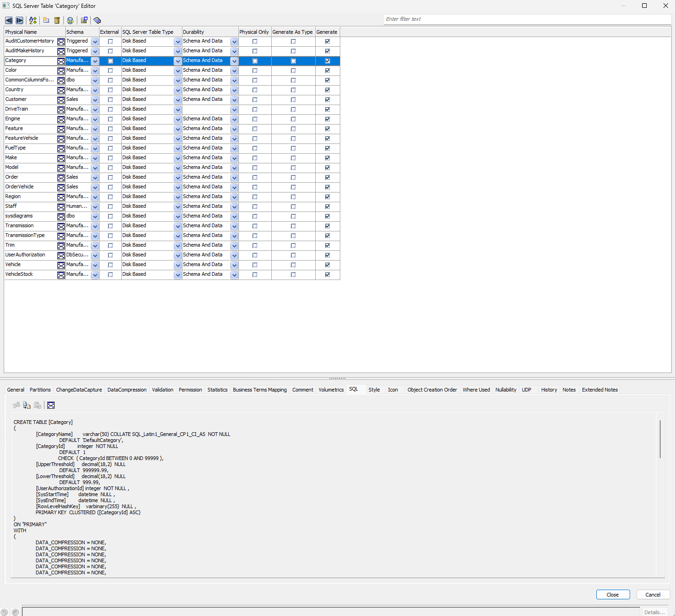Viewport: 675px width, 616px height.
Task: Toggle Generate As Type checkbox for Staff
Action: pyautogui.click(x=293, y=207)
